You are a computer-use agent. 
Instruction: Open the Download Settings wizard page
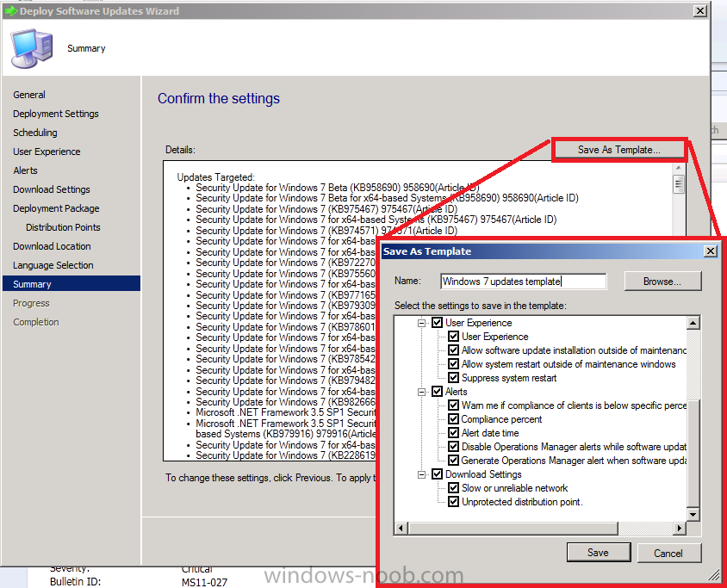point(52,189)
